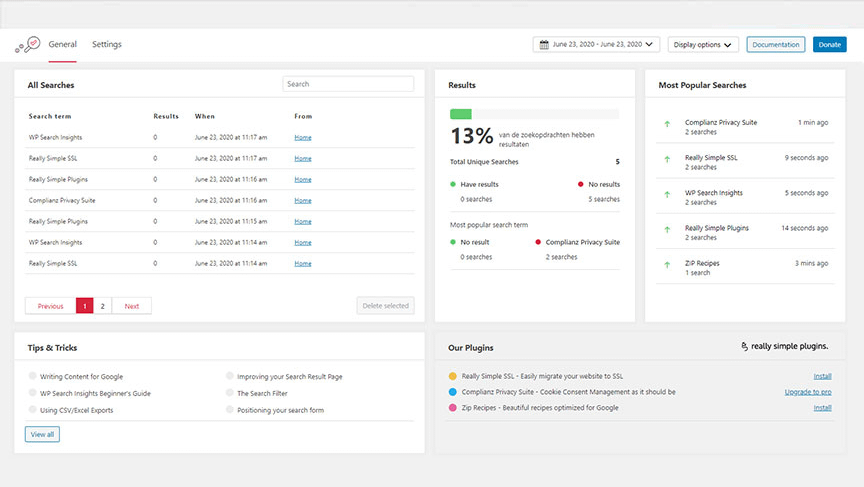The width and height of the screenshot is (864, 487).
Task: Toggle circle next to WP Search Insights Beginner's Guide
Action: (33, 393)
